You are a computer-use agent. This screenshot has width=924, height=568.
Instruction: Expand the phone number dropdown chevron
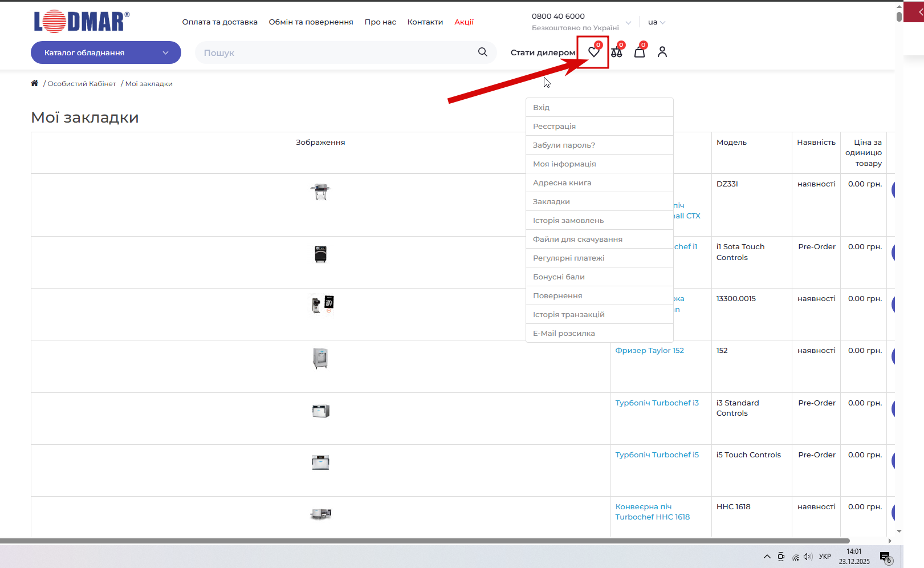(x=628, y=23)
